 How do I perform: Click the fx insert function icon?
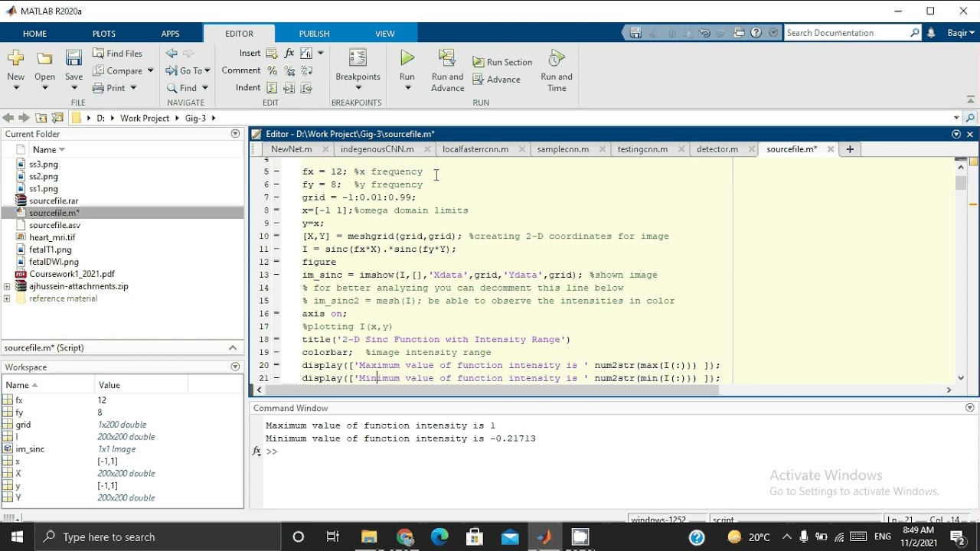click(289, 54)
